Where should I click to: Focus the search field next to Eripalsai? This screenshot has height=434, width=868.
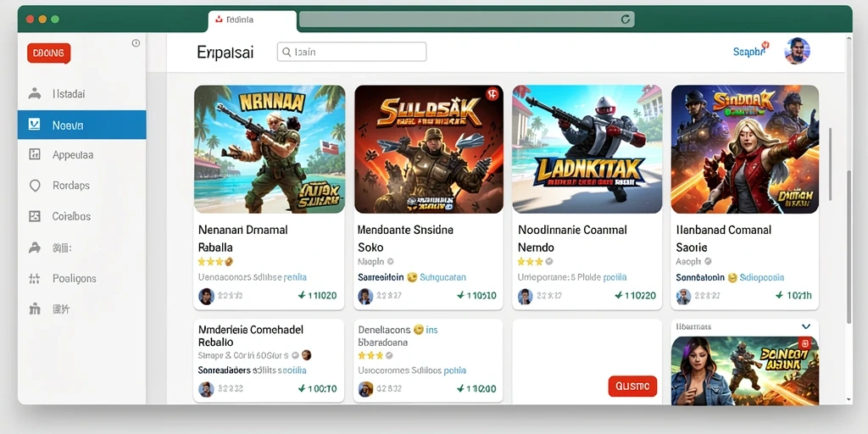352,52
